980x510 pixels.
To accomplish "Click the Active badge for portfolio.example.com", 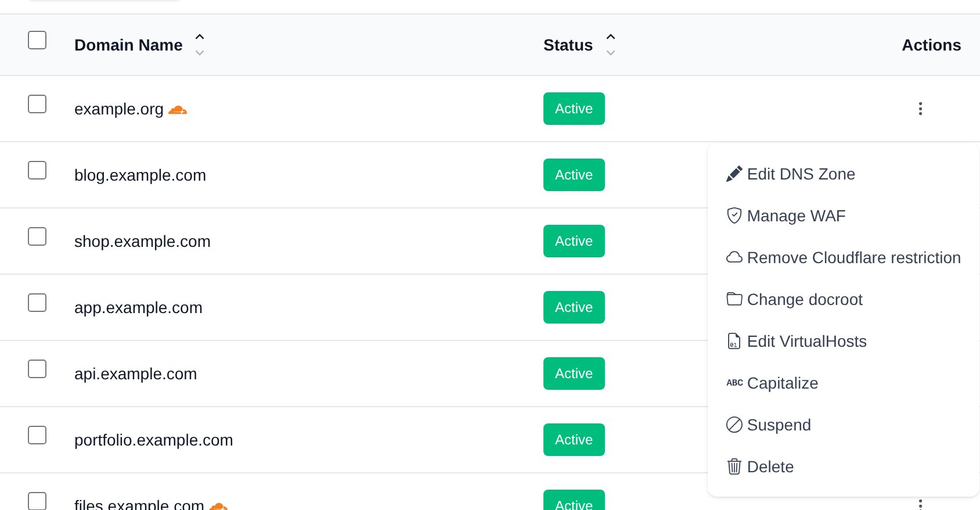I will [x=574, y=440].
